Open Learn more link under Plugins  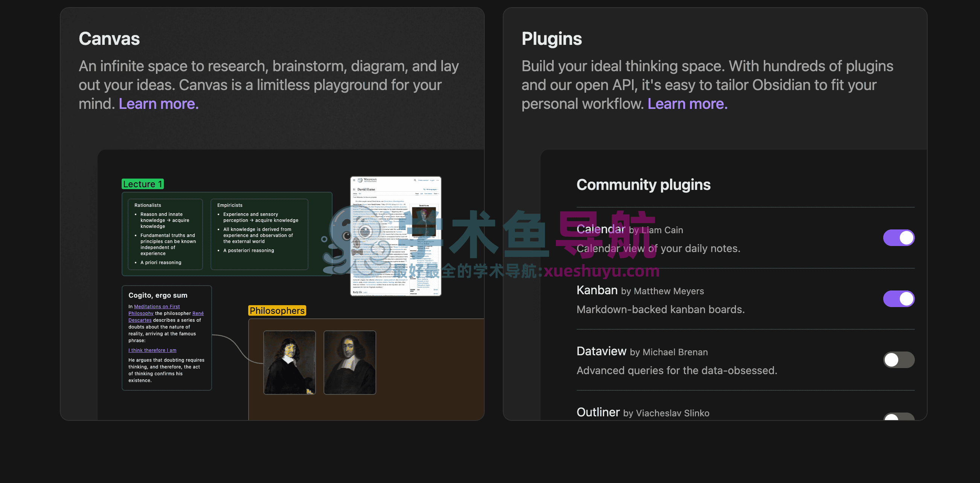click(687, 104)
